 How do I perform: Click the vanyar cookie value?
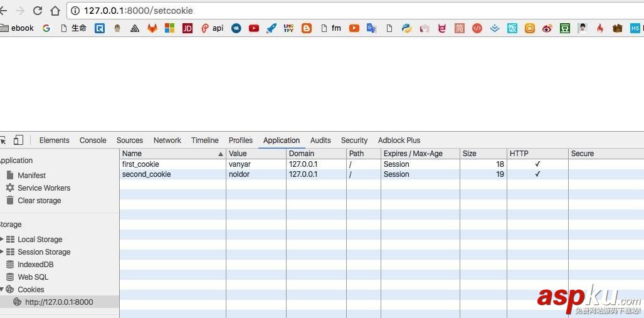tap(240, 164)
